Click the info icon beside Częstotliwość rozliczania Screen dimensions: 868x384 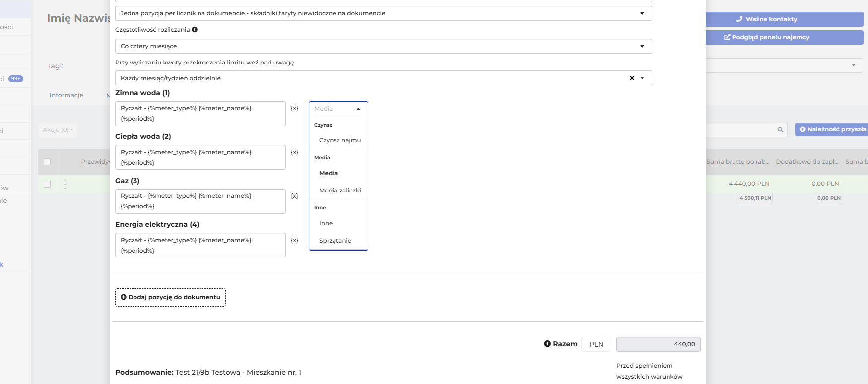pyautogui.click(x=195, y=29)
